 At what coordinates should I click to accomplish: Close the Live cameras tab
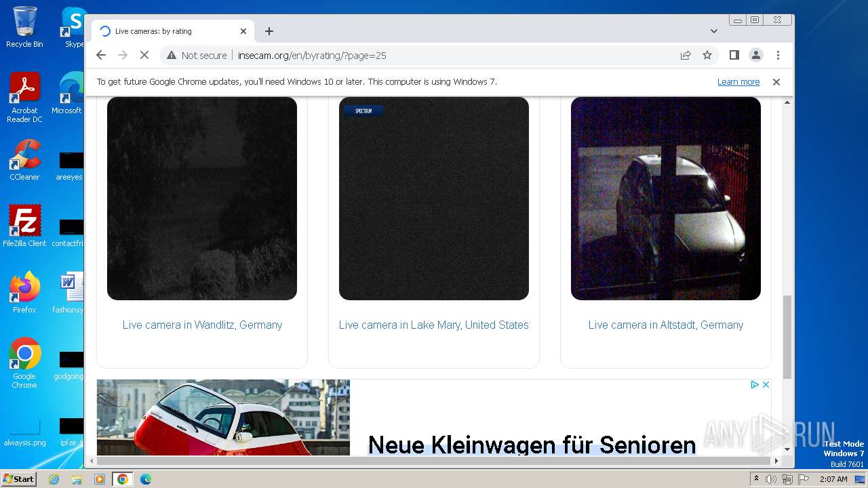(243, 31)
